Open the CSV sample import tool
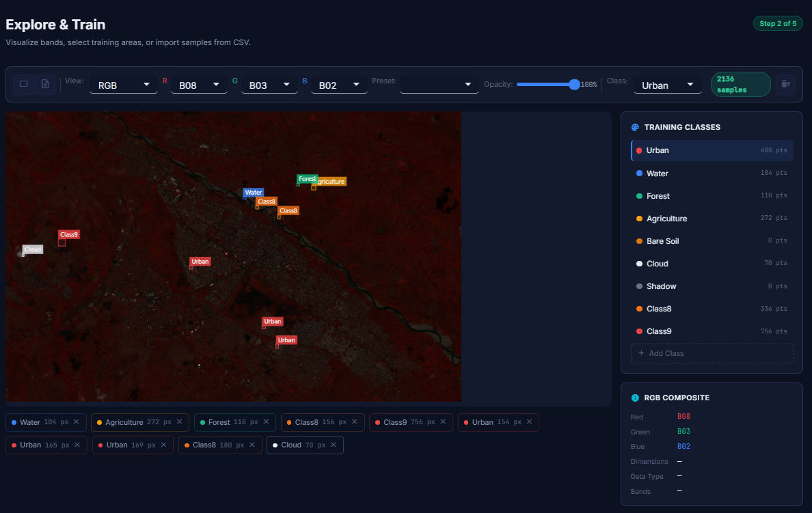 tap(44, 84)
